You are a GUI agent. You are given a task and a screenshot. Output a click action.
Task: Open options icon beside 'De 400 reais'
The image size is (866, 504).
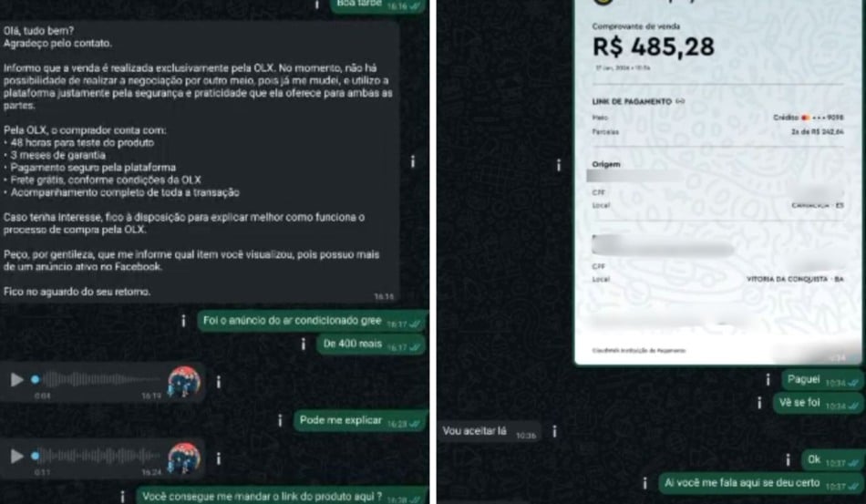pyautogui.click(x=304, y=345)
